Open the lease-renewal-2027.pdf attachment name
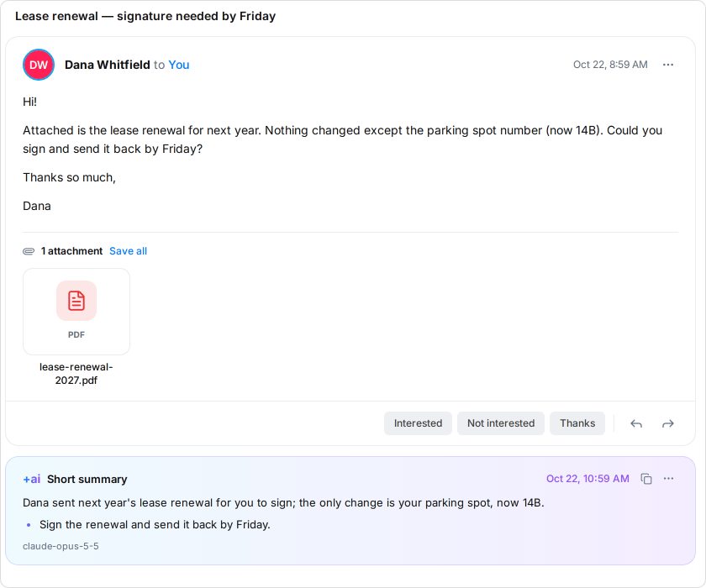The width and height of the screenshot is (706, 588). (x=76, y=374)
